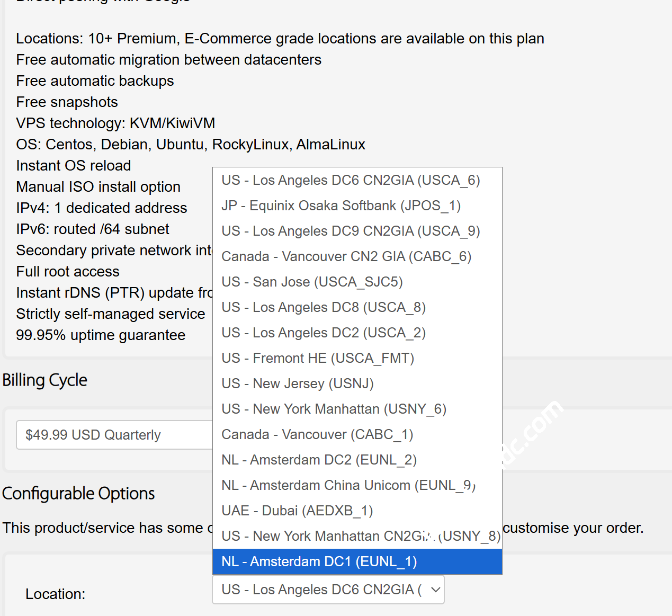
Task: Select Canada - Vancouver CN2 GIA option
Action: (x=346, y=257)
